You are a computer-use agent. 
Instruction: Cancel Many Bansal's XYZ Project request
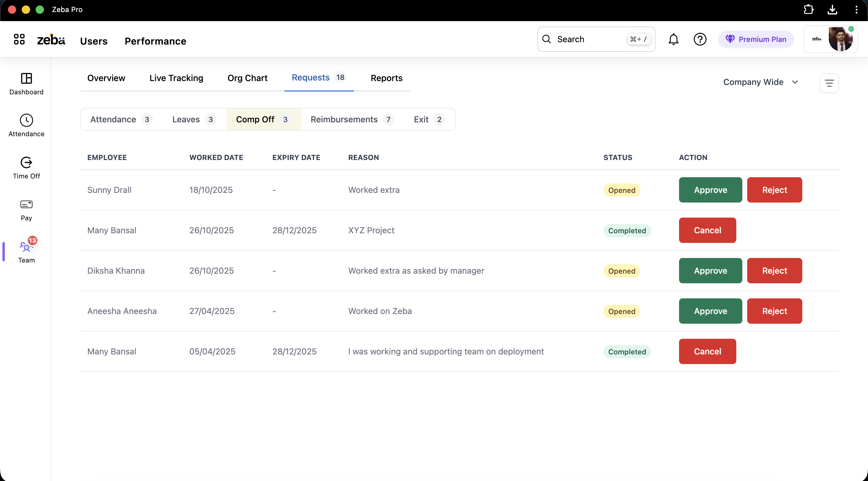[x=707, y=230]
